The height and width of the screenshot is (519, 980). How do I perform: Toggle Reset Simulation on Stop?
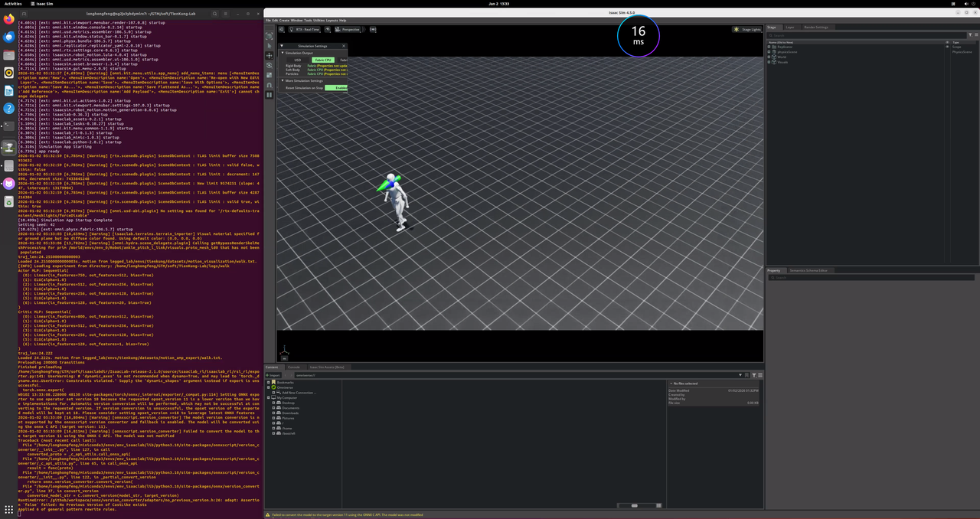pos(335,88)
